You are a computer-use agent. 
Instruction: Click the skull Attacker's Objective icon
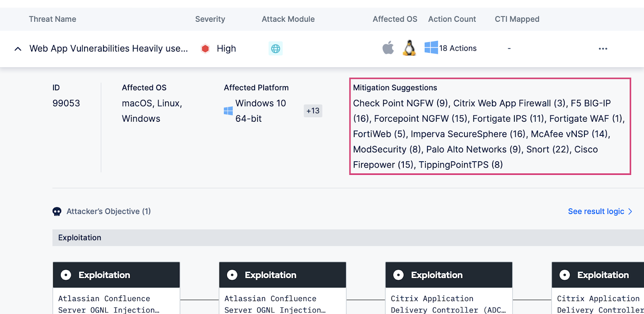(x=57, y=212)
